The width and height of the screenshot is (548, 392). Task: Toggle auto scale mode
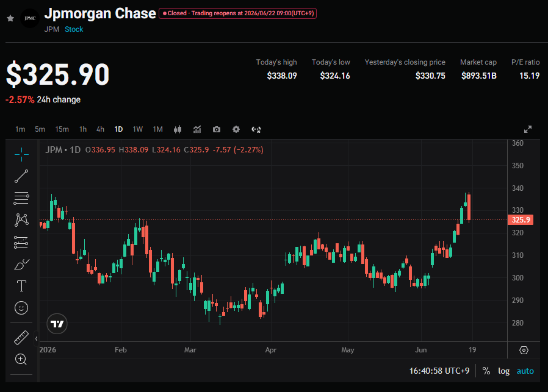525,371
